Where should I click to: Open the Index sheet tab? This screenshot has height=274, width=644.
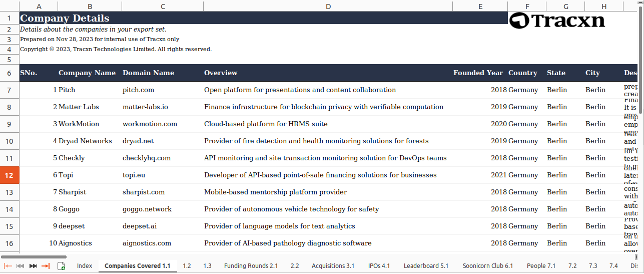coord(85,266)
